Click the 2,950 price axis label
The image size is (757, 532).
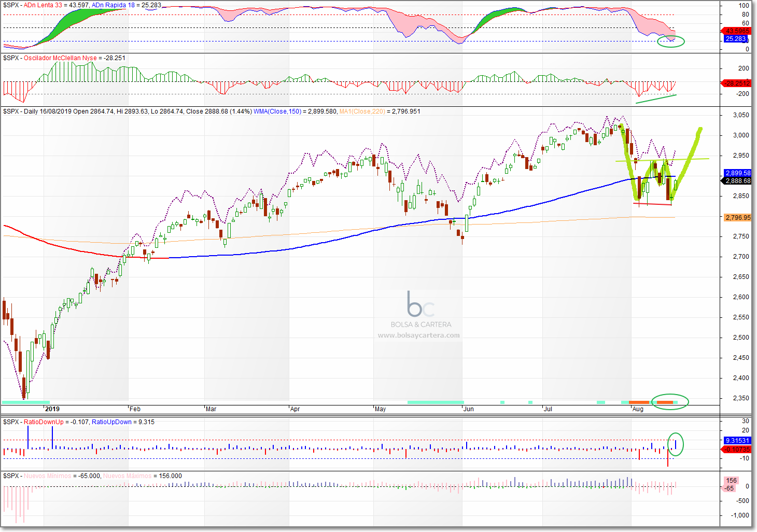point(740,156)
